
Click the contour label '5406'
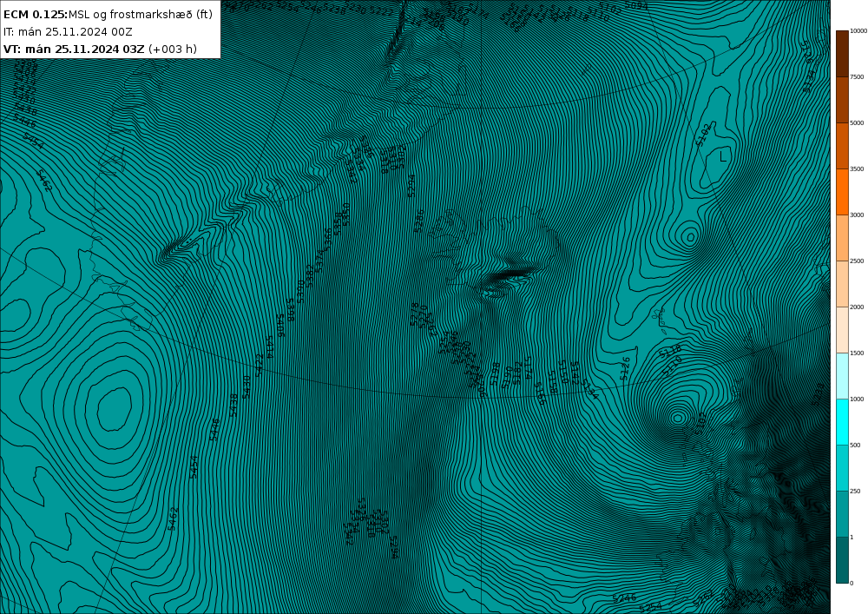(280, 326)
